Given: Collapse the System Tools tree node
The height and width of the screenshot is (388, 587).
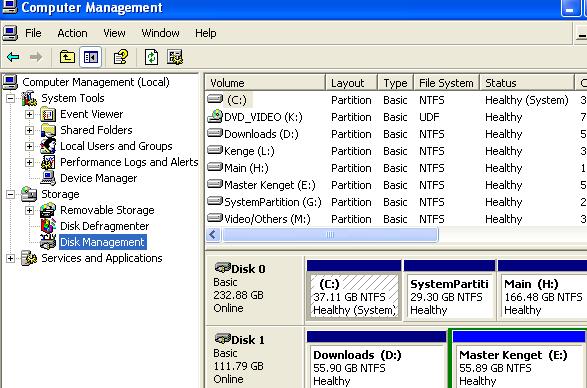Looking at the screenshot, I should pyautogui.click(x=10, y=98).
